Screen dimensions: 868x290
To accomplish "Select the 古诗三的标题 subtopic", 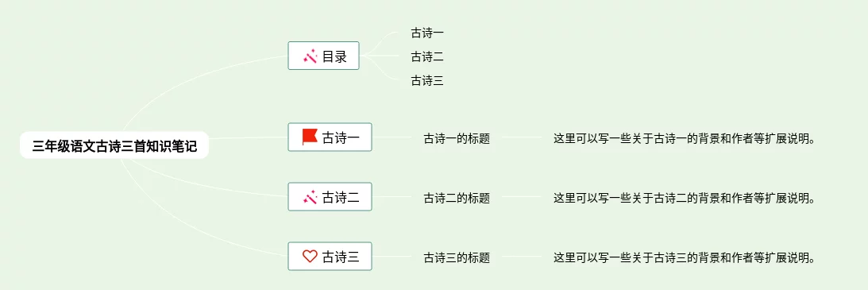I will pos(457,257).
